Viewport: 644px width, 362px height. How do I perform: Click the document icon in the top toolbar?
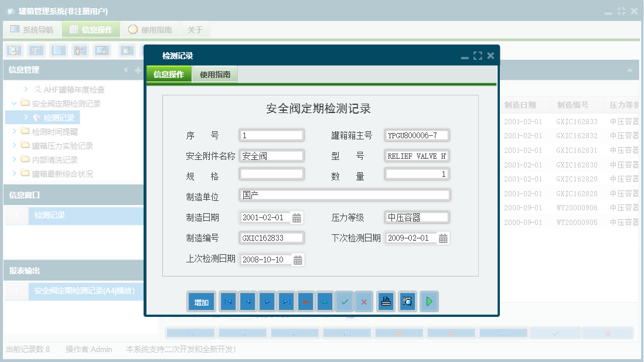[x=59, y=50]
